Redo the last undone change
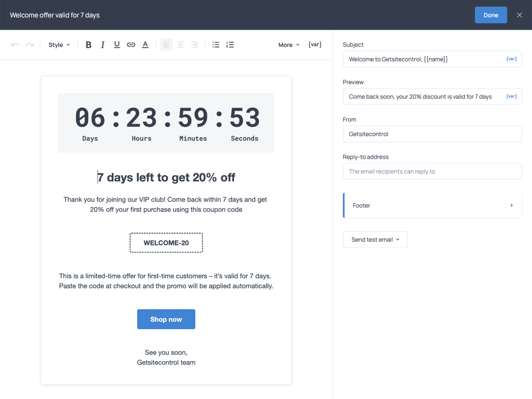This screenshot has height=399, width=532. point(29,44)
